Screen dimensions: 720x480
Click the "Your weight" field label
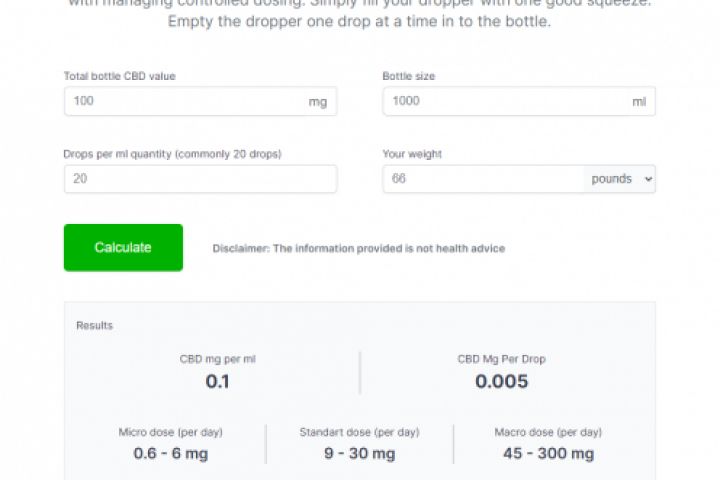pyautogui.click(x=412, y=154)
